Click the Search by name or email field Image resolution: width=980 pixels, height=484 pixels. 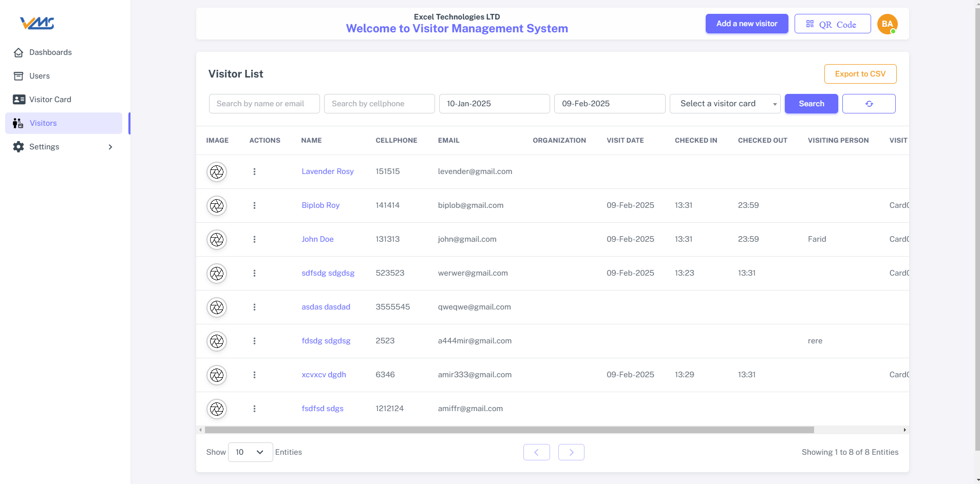click(x=264, y=104)
